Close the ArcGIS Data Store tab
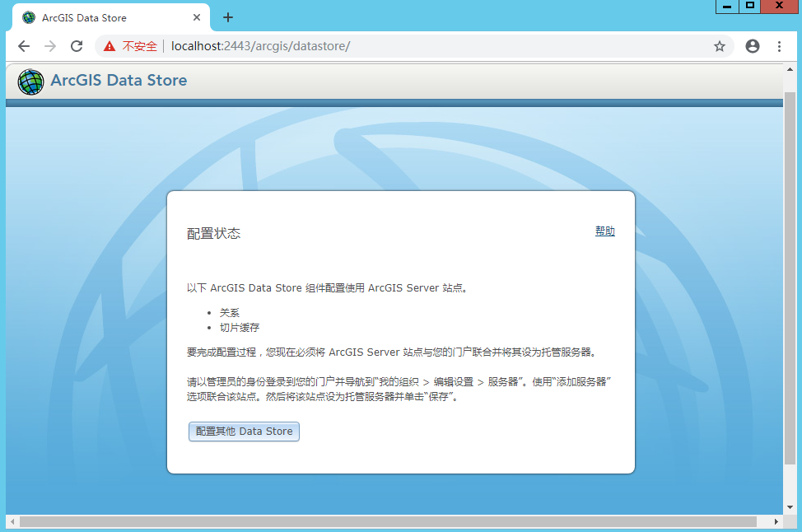 197,17
